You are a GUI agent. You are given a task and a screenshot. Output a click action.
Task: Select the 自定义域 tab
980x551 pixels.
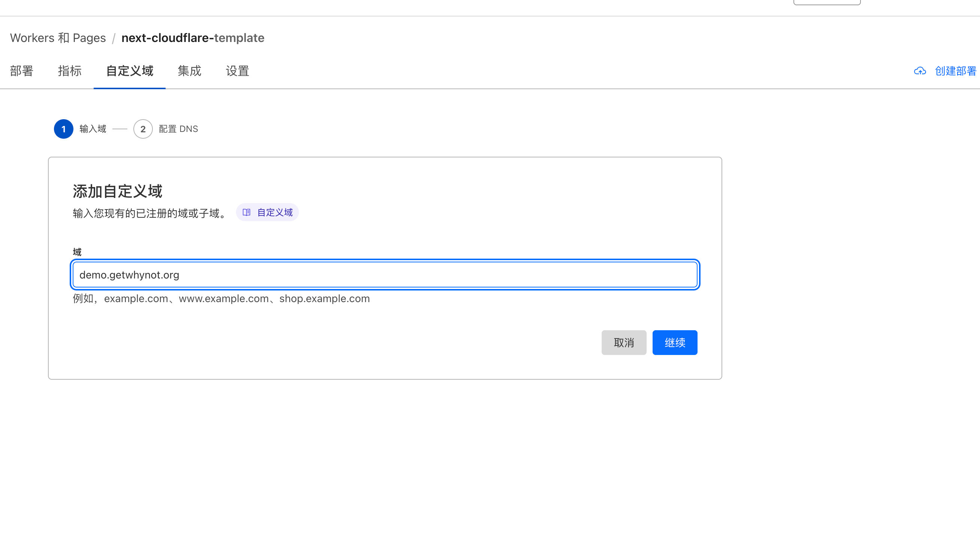click(x=129, y=71)
